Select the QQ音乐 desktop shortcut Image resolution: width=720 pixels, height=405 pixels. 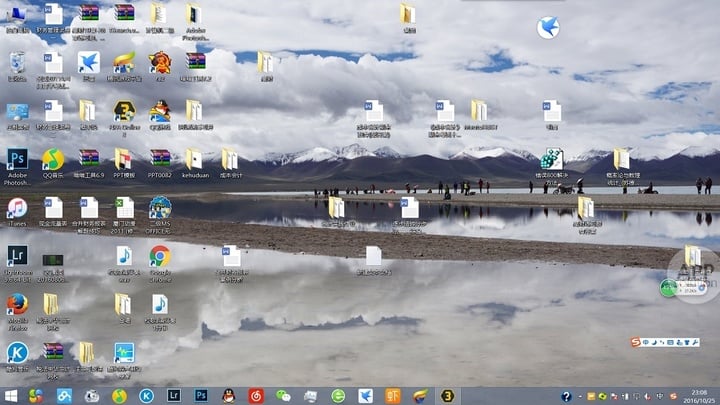(53, 163)
